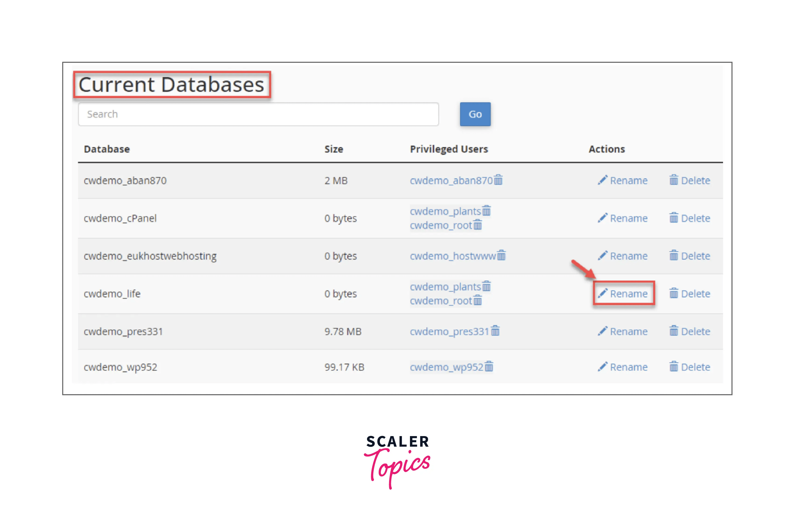Click the pencil rename icon for cwdemo_life
Image resolution: width=794 pixels, height=532 pixels.
pyautogui.click(x=603, y=294)
